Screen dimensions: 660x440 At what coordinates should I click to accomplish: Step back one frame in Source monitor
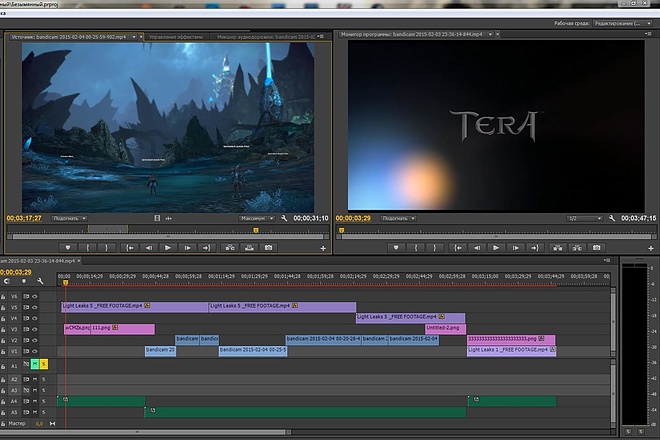click(x=149, y=248)
